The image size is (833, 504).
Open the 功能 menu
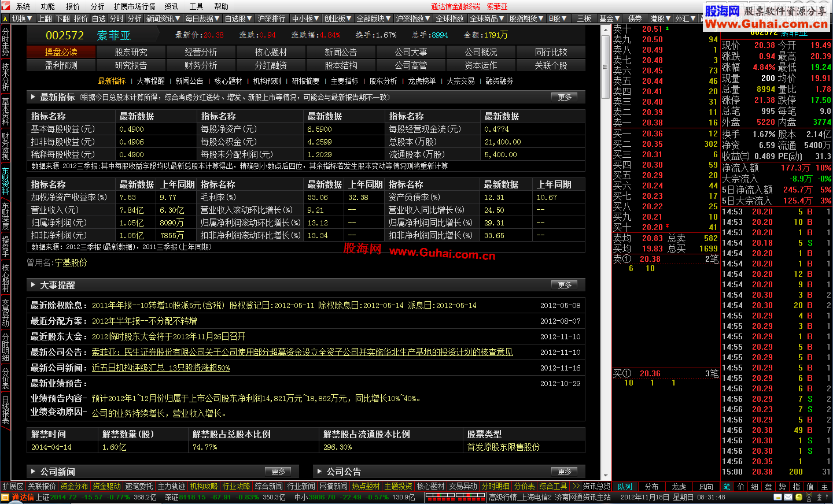47,6
